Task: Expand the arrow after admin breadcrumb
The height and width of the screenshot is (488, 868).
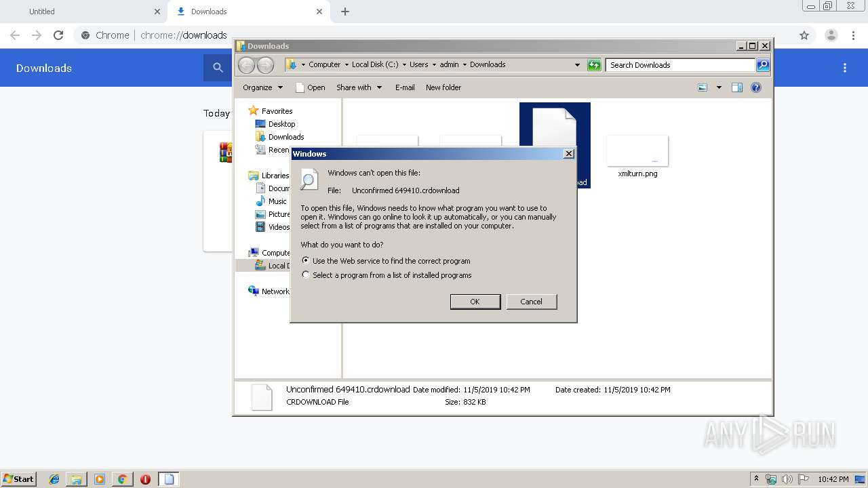Action: coord(465,65)
